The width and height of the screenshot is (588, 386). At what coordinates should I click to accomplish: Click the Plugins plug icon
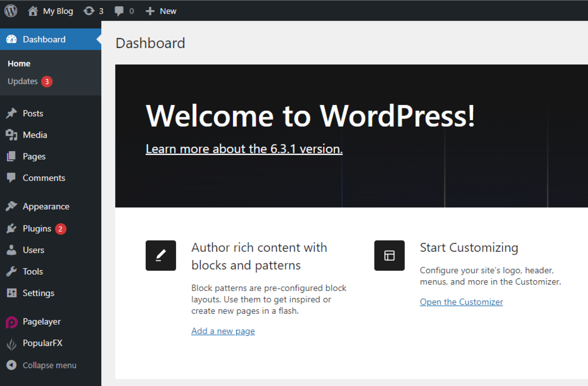tap(11, 228)
